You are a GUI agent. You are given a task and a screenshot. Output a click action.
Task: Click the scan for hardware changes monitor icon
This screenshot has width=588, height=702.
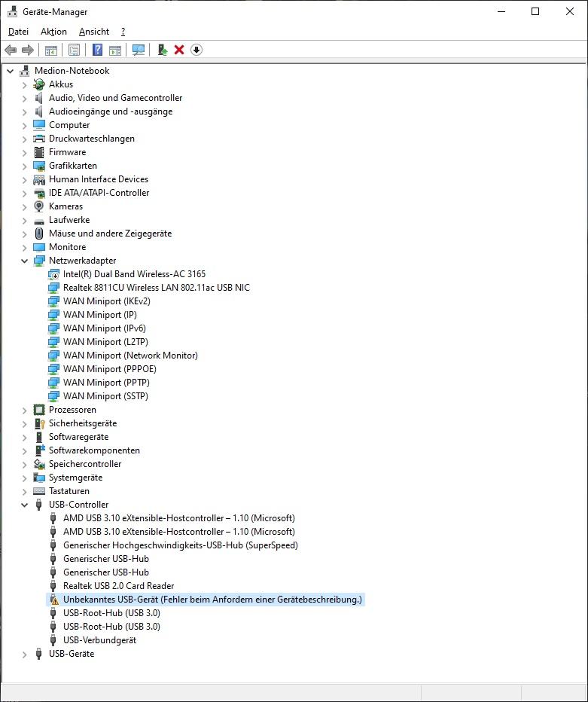(x=139, y=50)
